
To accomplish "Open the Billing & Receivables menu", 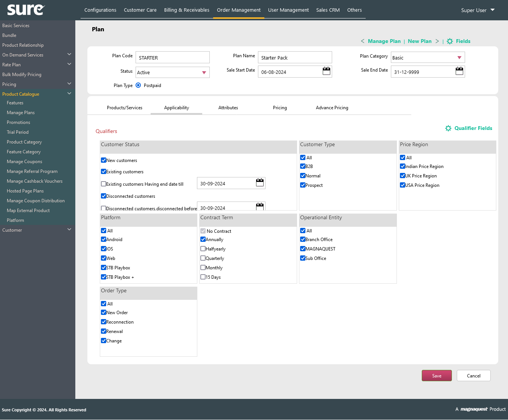I will (187, 10).
